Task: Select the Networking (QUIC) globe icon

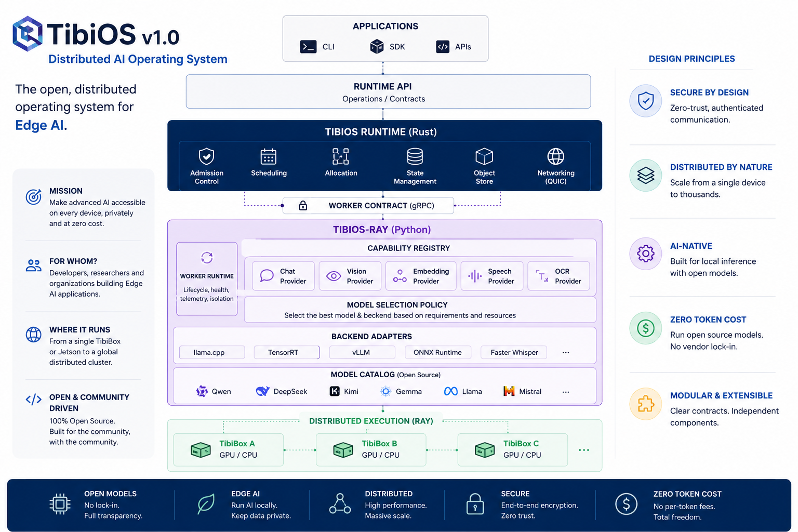Action: (556, 156)
